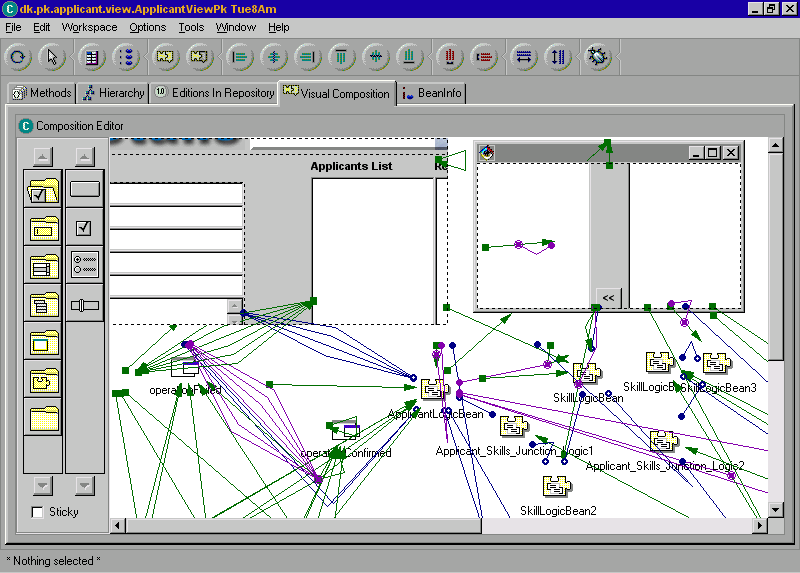This screenshot has width=800, height=573.
Task: Click Distribute Horizontally toolbar icon
Action: click(x=451, y=58)
